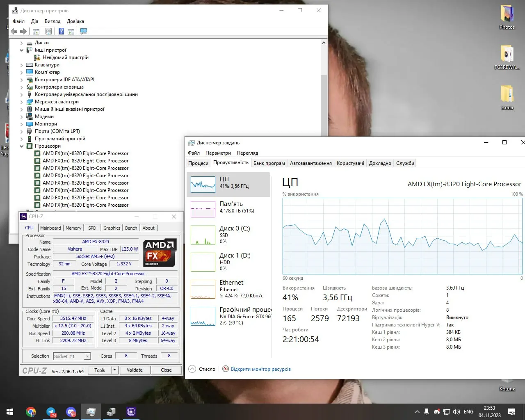Image resolution: width=525 pixels, height=420 pixels.
Task: Open Відкрити монітор ресурсів link
Action: point(261,369)
